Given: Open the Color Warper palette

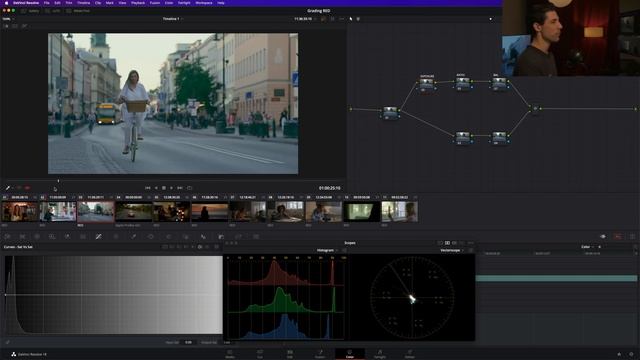Looking at the screenshot, I should pyautogui.click(x=116, y=236).
